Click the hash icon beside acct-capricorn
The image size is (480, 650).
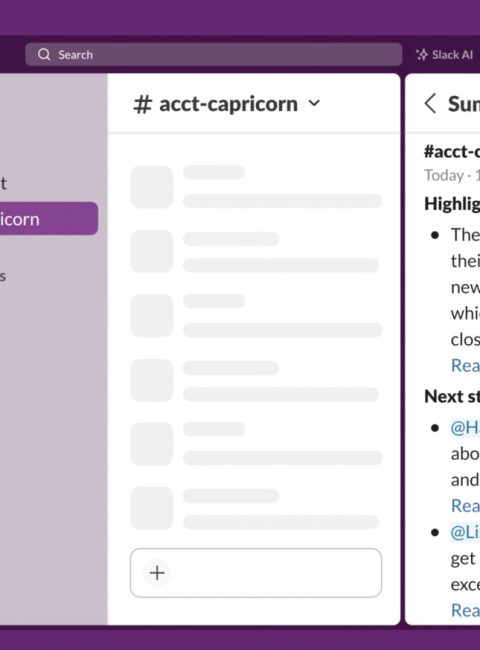click(x=142, y=104)
